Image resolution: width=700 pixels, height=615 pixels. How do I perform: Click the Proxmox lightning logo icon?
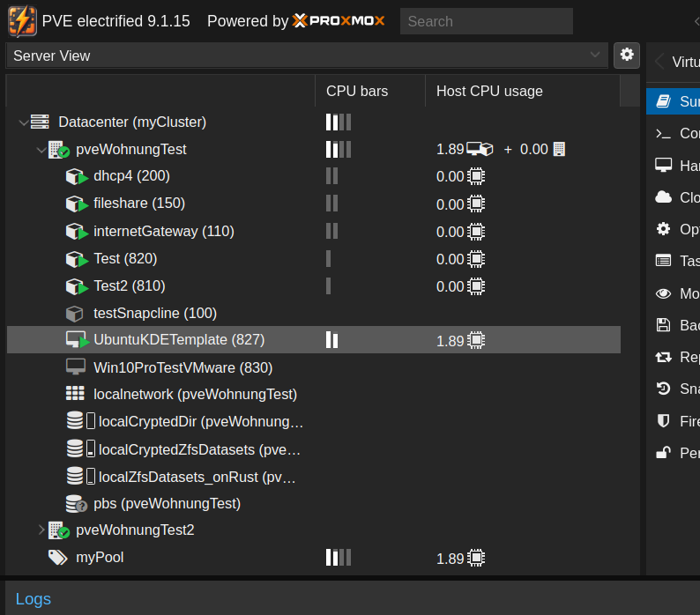coord(22,20)
